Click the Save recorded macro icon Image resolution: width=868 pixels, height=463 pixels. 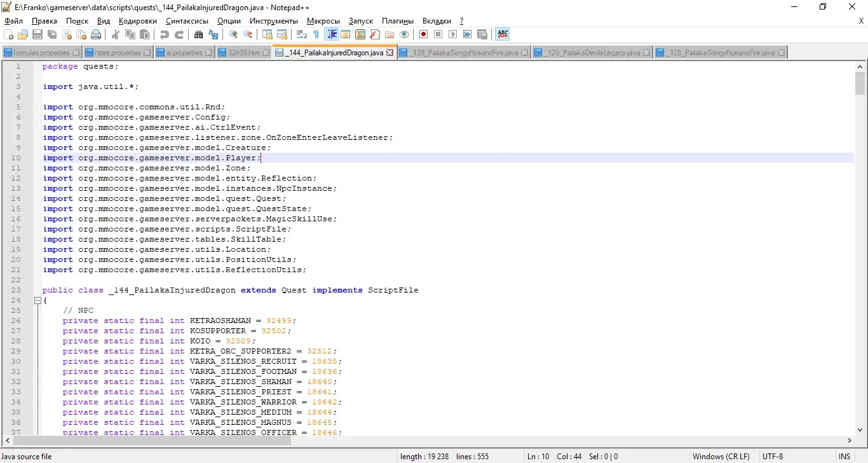point(482,34)
